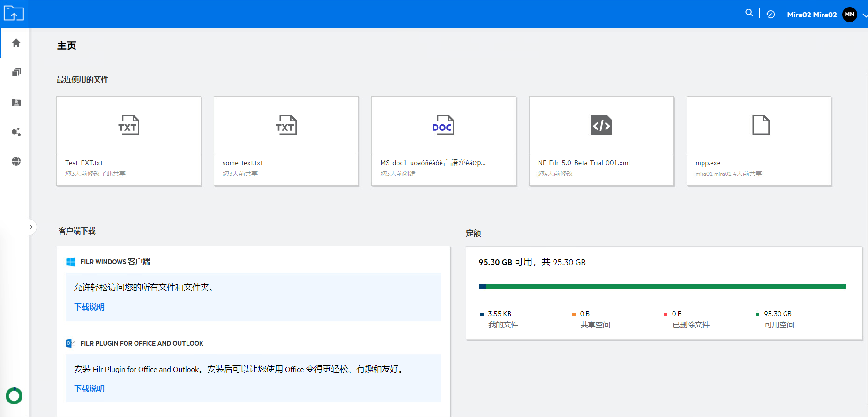Open NF-Filr_5.0_Beta-Trial-001.xml file card
The height and width of the screenshot is (417, 868).
601,141
